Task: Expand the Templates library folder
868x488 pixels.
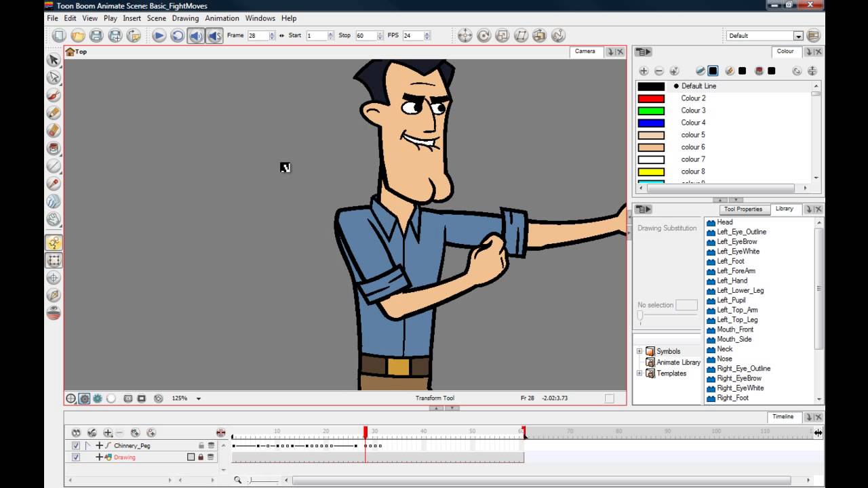Action: click(639, 373)
